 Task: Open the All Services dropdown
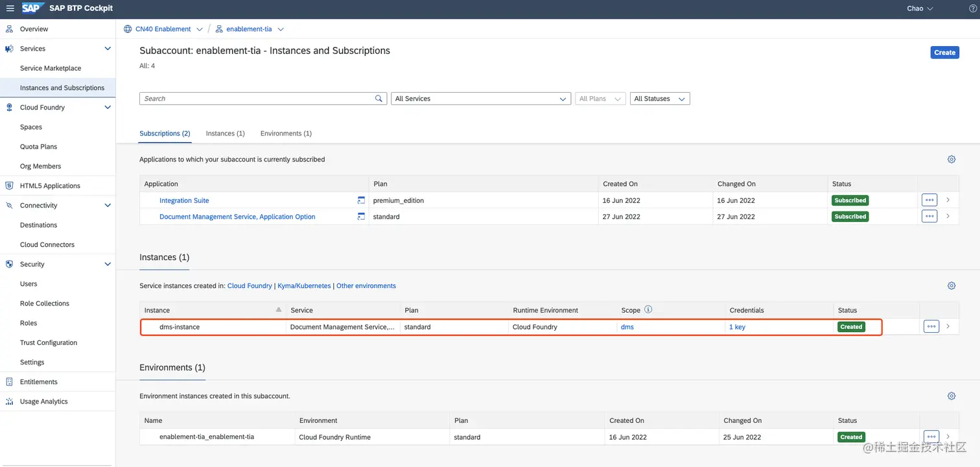[480, 99]
